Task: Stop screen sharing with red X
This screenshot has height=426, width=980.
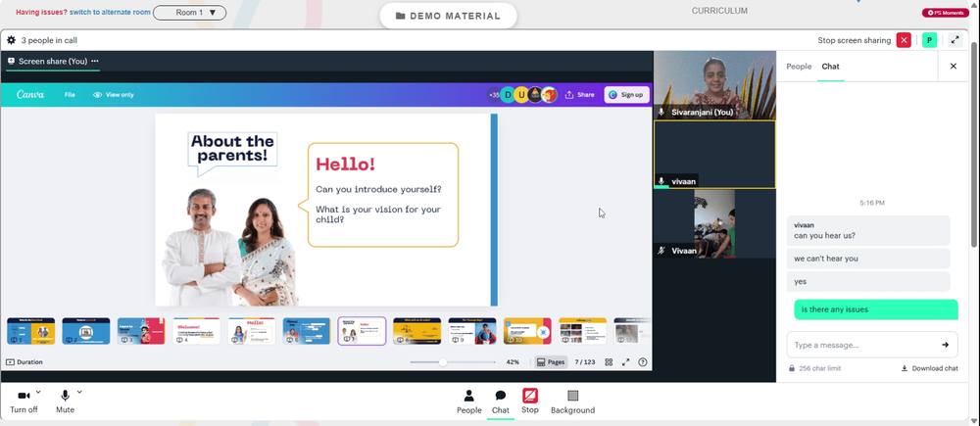Action: (x=904, y=40)
